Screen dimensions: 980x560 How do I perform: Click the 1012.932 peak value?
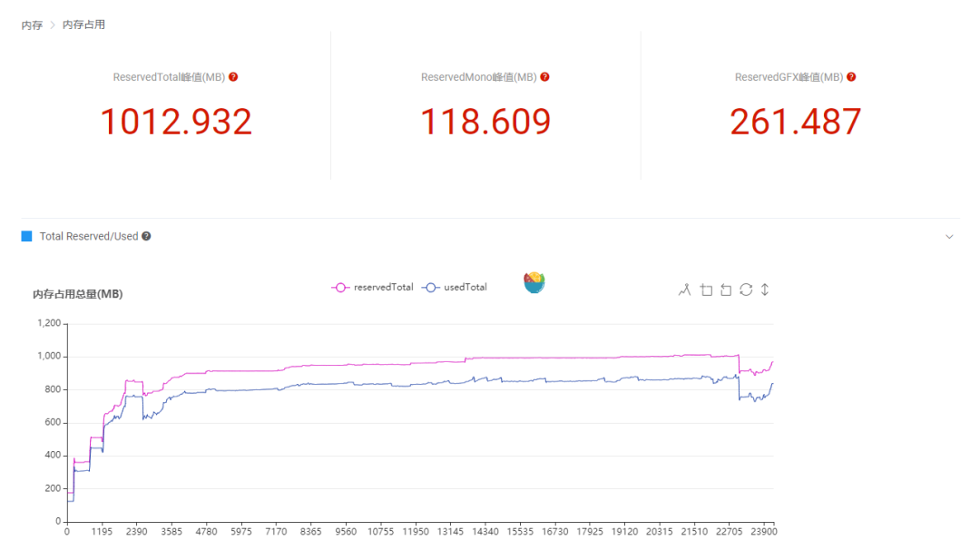(x=176, y=122)
